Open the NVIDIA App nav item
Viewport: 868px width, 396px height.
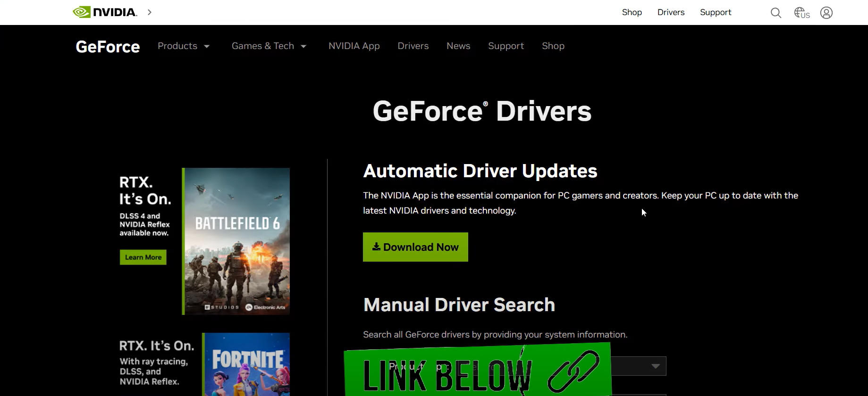click(354, 46)
